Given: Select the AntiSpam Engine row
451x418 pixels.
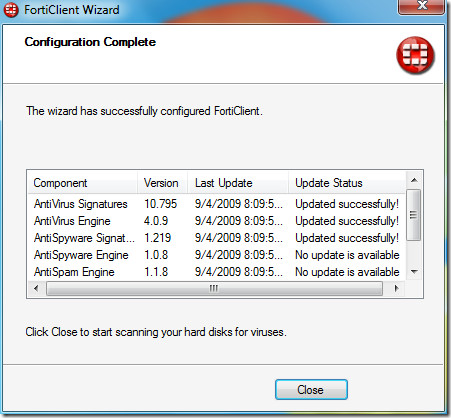Looking at the screenshot, I should coord(217,272).
